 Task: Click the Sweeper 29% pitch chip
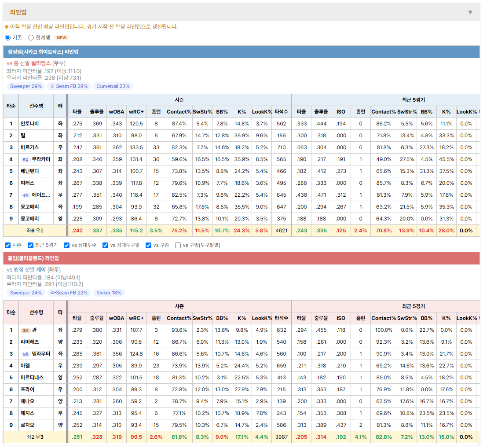[x=26, y=86]
